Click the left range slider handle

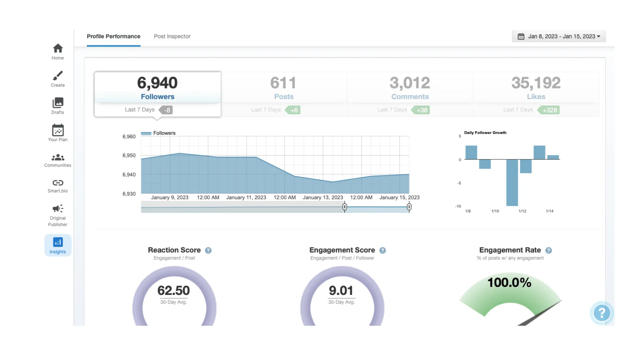coord(344,207)
